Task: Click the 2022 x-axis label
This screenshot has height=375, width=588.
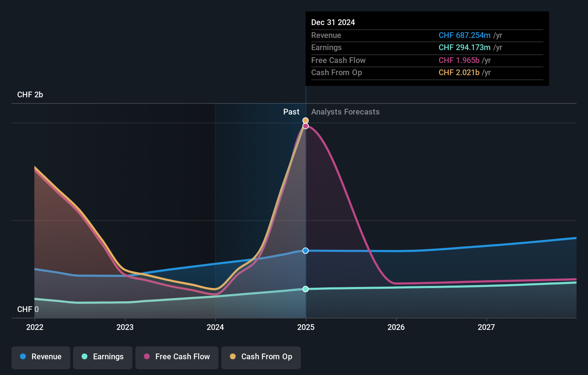Action: pos(35,327)
